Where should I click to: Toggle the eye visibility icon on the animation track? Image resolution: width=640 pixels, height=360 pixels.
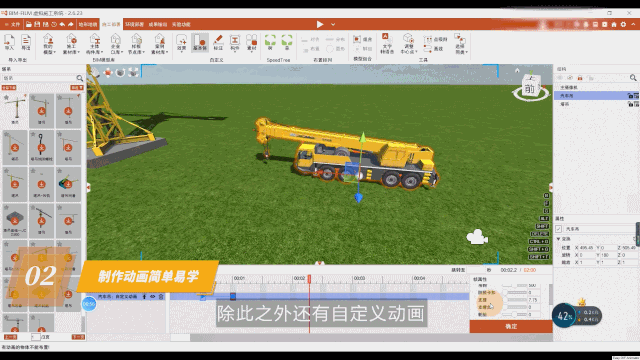(x=153, y=297)
